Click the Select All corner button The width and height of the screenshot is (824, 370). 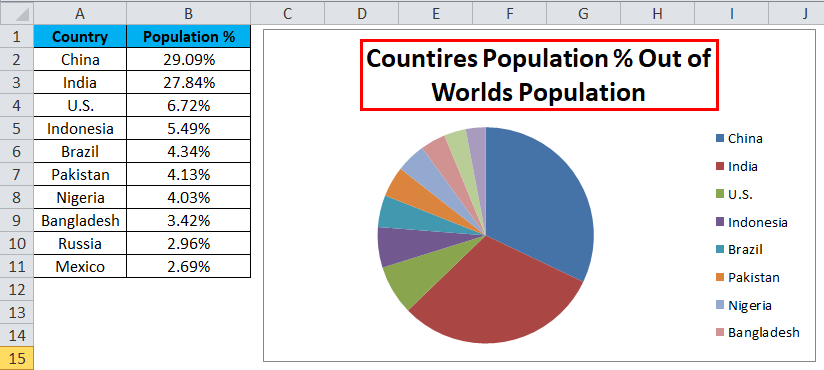pos(17,13)
